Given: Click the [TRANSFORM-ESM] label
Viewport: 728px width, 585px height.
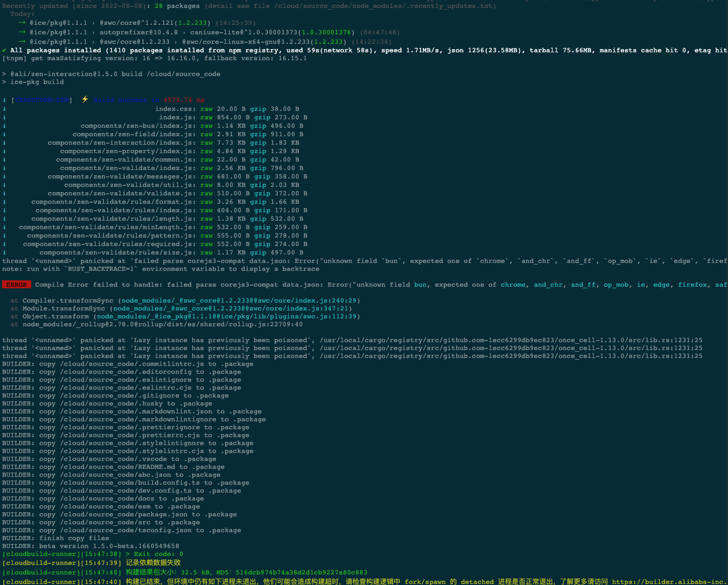Looking at the screenshot, I should click(42, 100).
